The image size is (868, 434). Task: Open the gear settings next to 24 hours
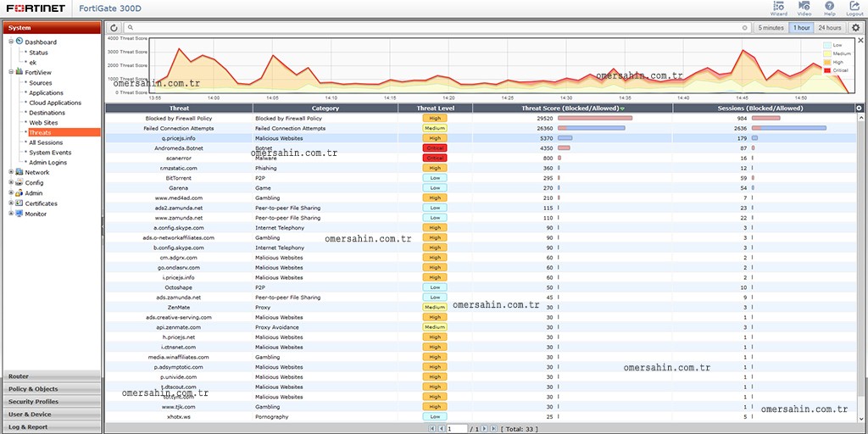(x=855, y=28)
